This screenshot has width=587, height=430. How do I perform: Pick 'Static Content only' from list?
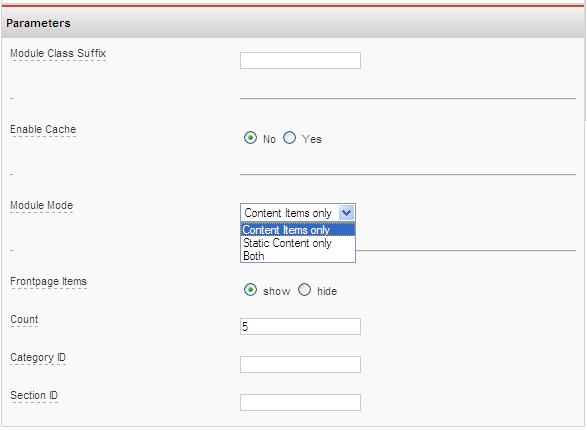click(x=298, y=243)
